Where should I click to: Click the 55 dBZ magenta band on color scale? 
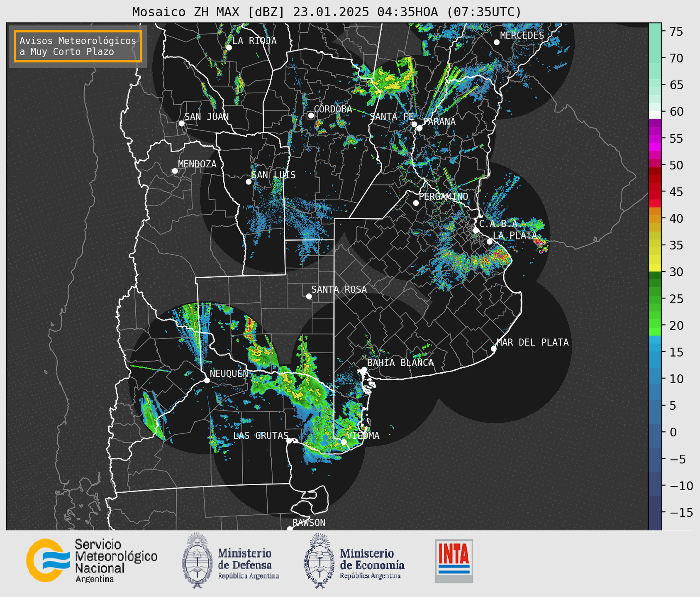655,138
